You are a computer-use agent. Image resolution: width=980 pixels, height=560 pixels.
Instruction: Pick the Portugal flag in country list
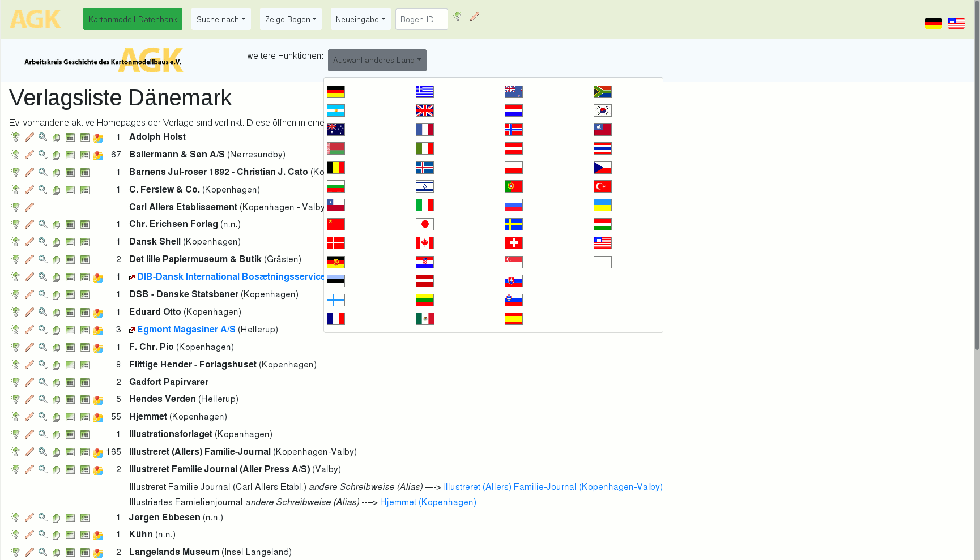tap(514, 186)
